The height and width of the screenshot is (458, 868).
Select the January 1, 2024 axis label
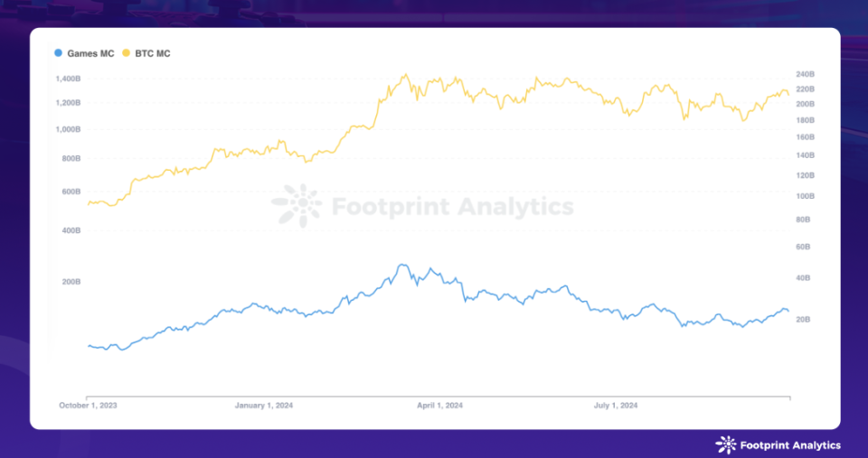262,406
